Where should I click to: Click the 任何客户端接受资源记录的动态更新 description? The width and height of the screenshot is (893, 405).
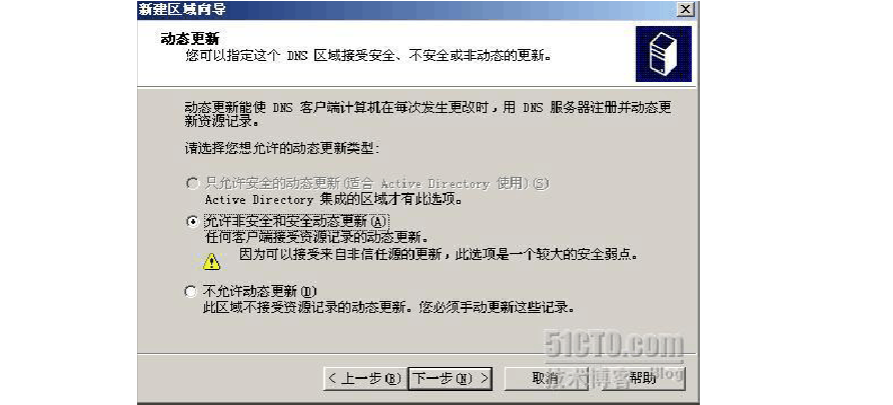point(317,236)
